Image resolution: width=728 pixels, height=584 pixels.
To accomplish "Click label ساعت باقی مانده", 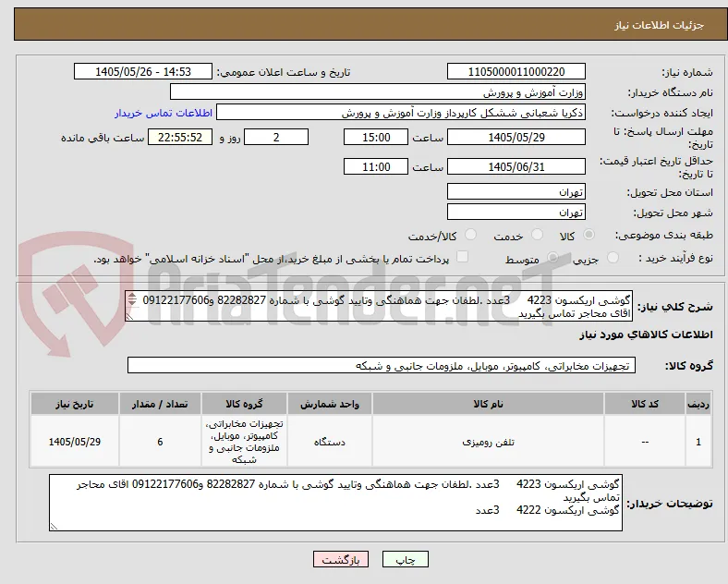I will [x=103, y=138].
